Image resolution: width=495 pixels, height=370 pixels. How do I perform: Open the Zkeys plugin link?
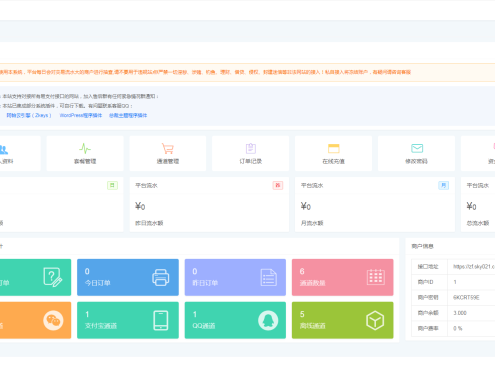pyautogui.click(x=29, y=115)
